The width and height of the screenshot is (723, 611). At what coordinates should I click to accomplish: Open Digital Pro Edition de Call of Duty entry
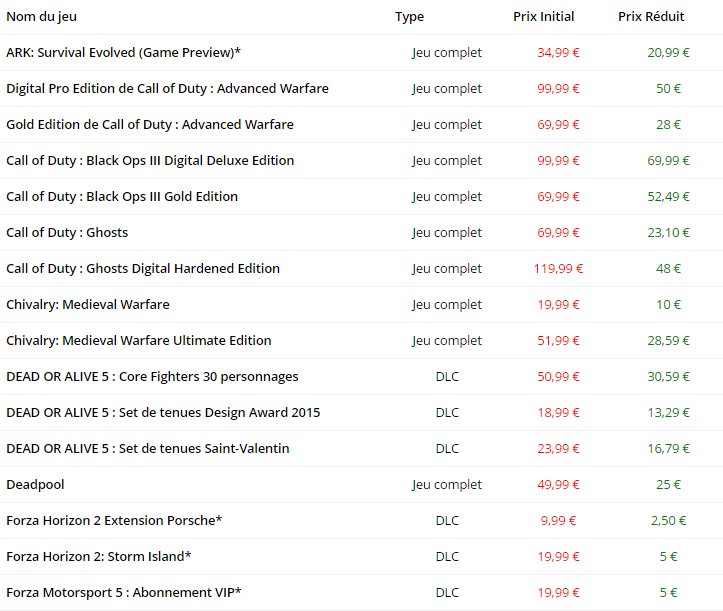167,89
